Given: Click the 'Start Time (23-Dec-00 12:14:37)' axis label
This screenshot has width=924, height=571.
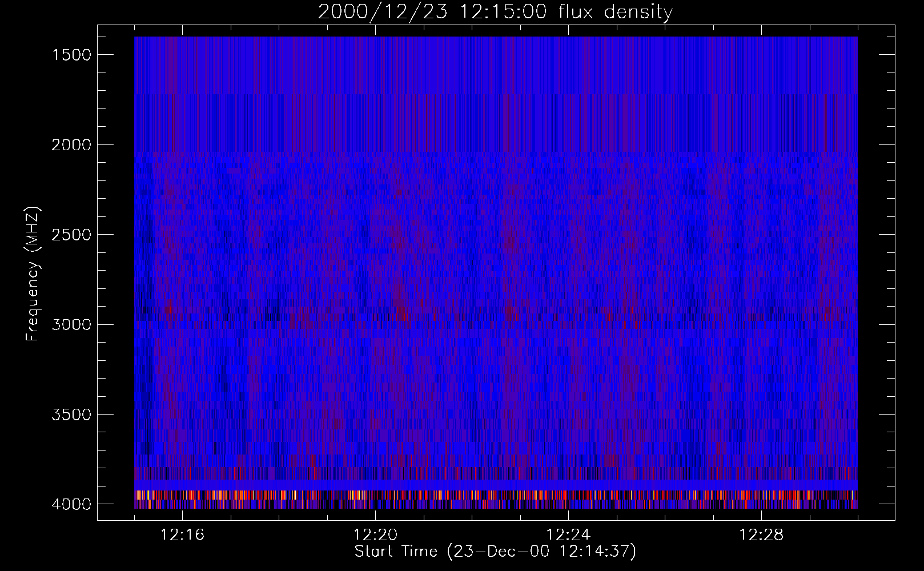Looking at the screenshot, I should point(495,552).
